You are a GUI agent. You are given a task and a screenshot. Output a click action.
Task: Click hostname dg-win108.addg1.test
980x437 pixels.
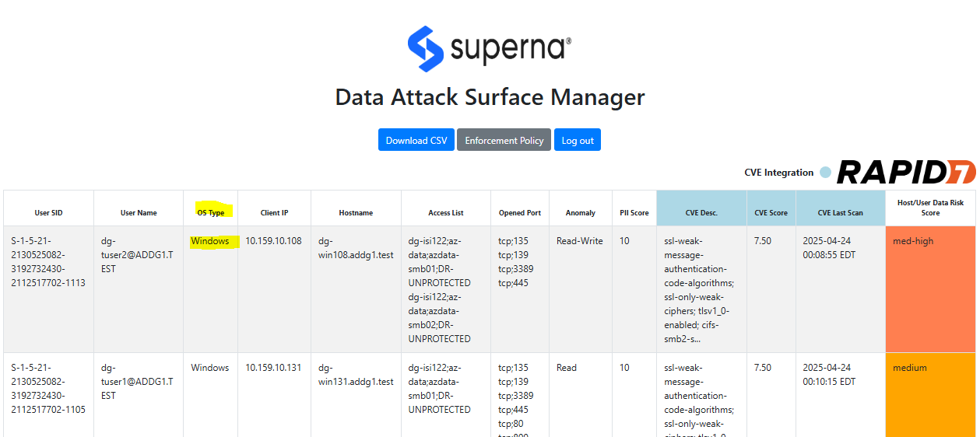point(356,248)
